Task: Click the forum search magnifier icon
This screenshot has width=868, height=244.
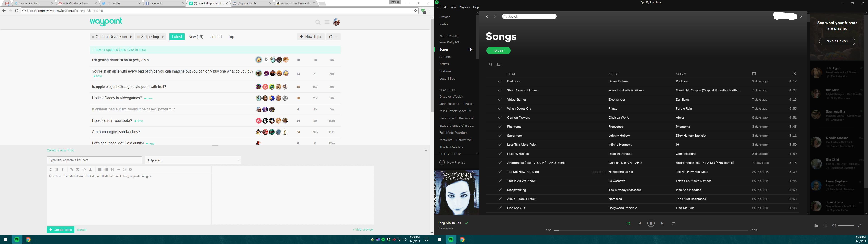Action: coord(318,22)
